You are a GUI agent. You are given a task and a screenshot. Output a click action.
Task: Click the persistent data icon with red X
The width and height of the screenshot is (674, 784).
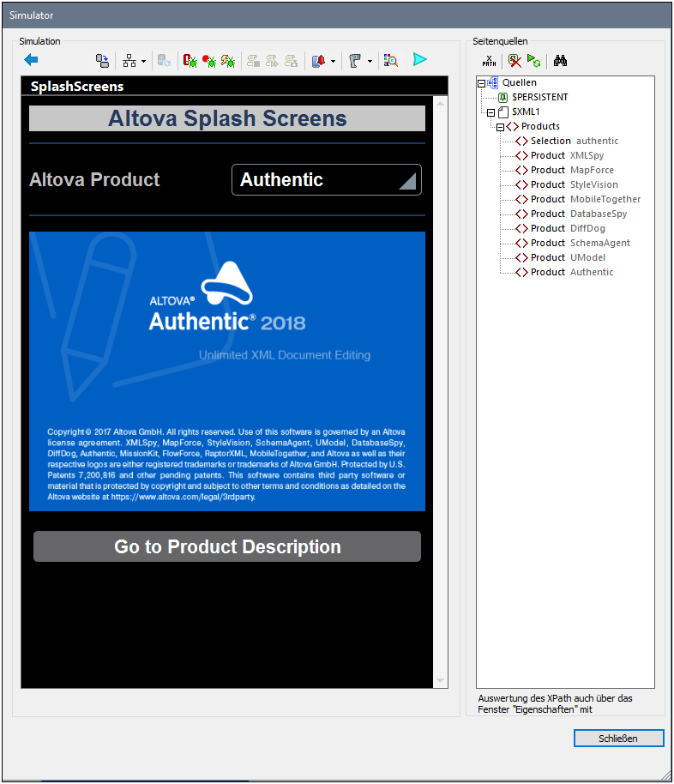[x=515, y=61]
